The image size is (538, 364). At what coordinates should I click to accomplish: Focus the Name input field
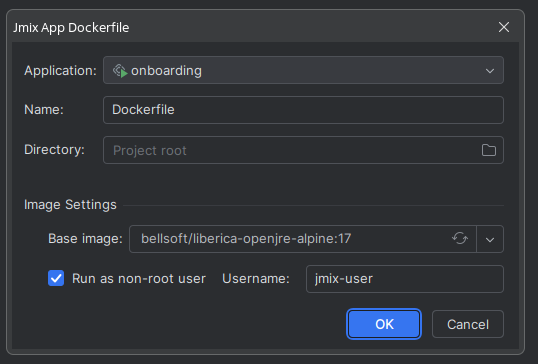point(303,110)
